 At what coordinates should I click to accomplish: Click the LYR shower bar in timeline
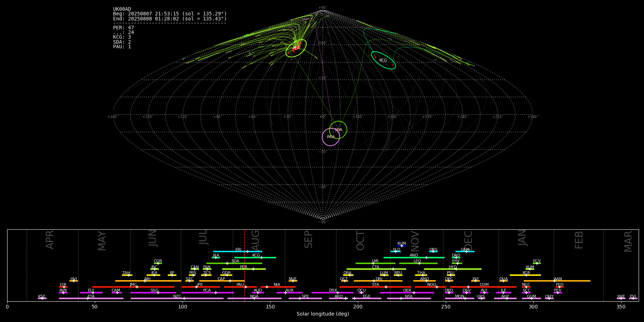coord(63,287)
